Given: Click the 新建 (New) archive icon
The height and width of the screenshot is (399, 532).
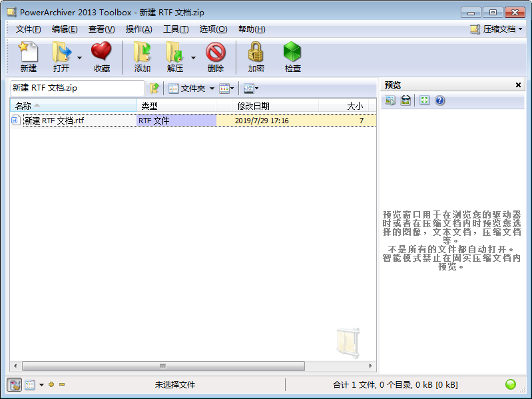Looking at the screenshot, I should point(28,57).
